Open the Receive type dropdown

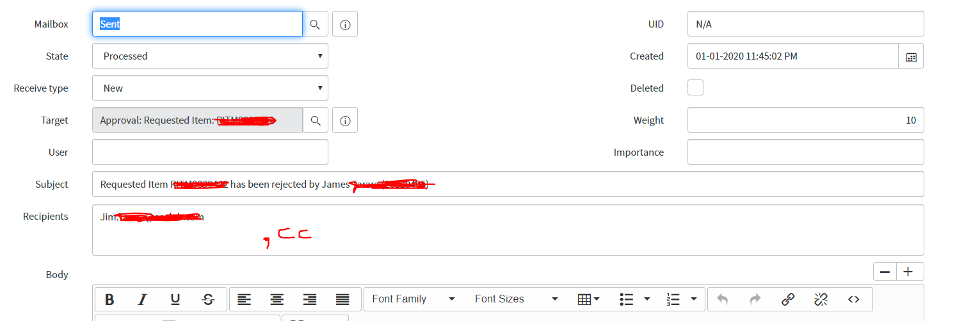coord(210,88)
